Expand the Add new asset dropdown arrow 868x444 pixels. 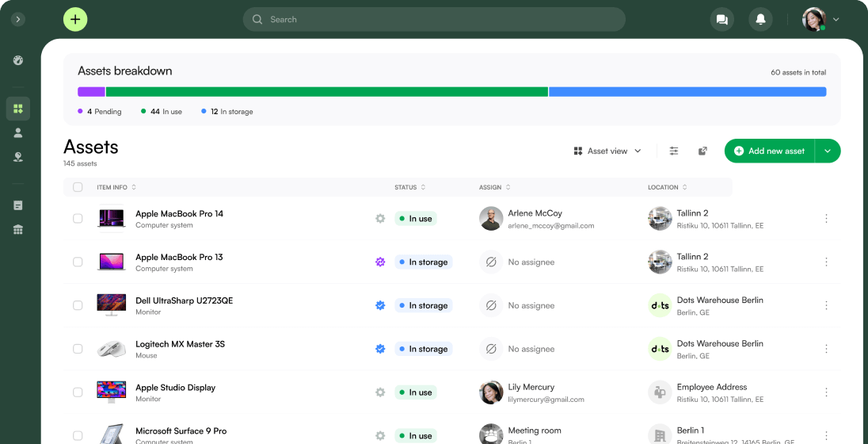(x=828, y=151)
